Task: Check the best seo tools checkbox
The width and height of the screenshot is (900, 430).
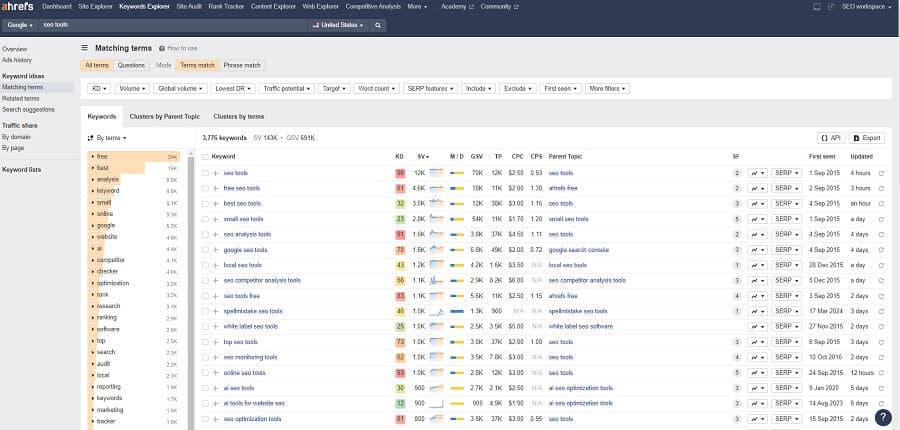Action: pyautogui.click(x=205, y=204)
